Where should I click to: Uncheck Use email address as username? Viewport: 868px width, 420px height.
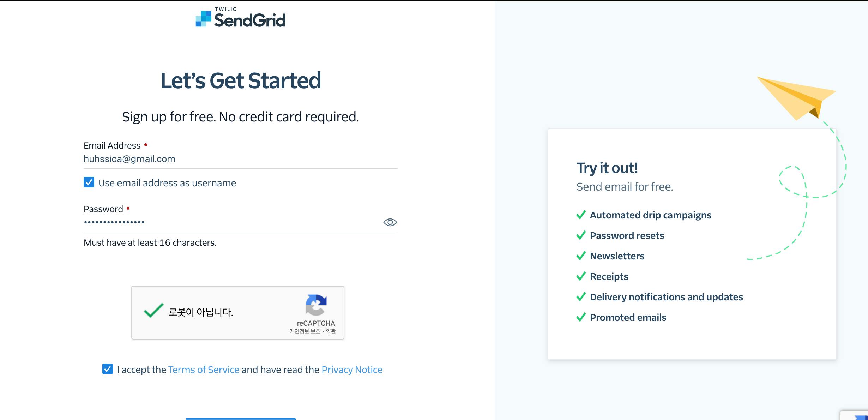(x=89, y=182)
